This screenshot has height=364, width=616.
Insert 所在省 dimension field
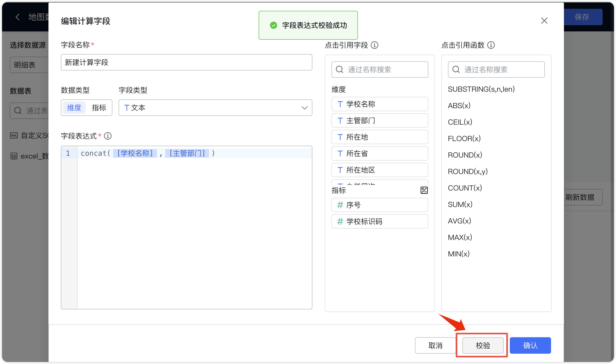click(x=380, y=153)
